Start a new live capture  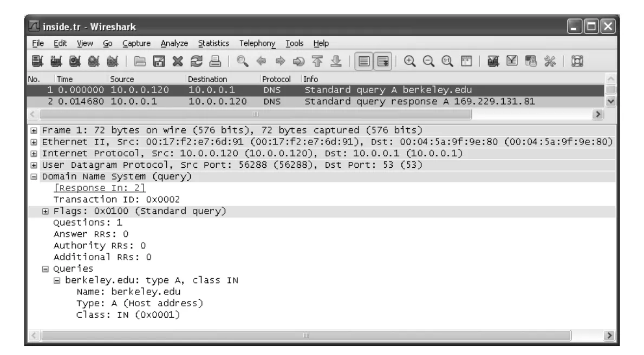point(75,61)
